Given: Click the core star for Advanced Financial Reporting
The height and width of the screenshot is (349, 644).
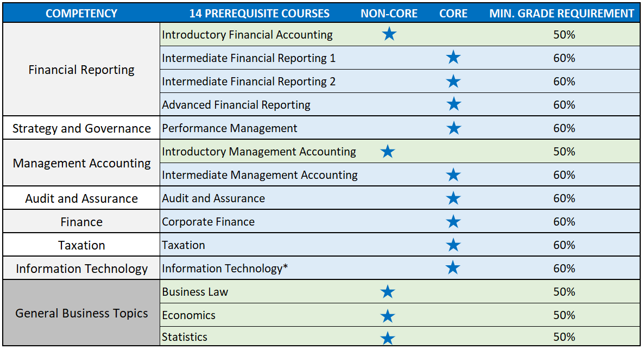Looking at the screenshot, I should [x=453, y=104].
